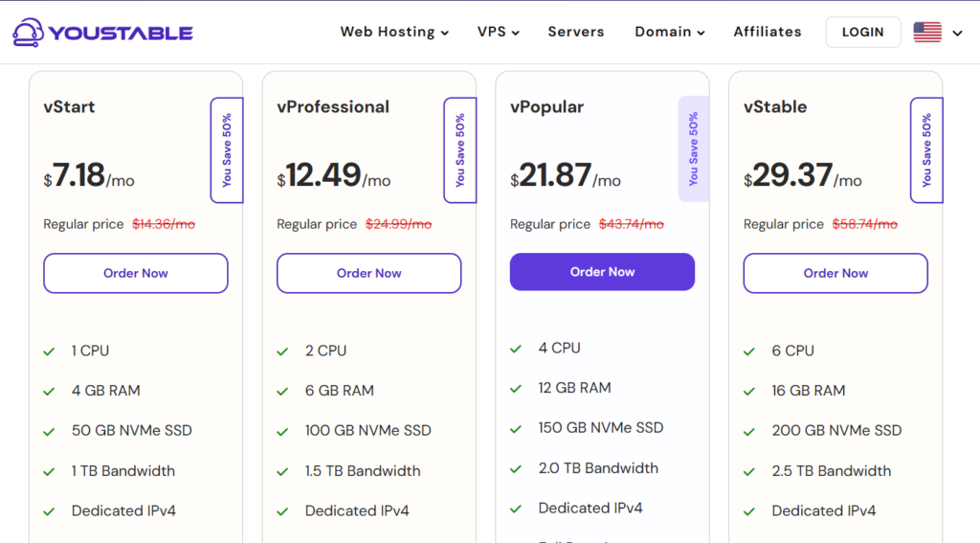Open the Web Hosting dropdown menu

tap(394, 32)
